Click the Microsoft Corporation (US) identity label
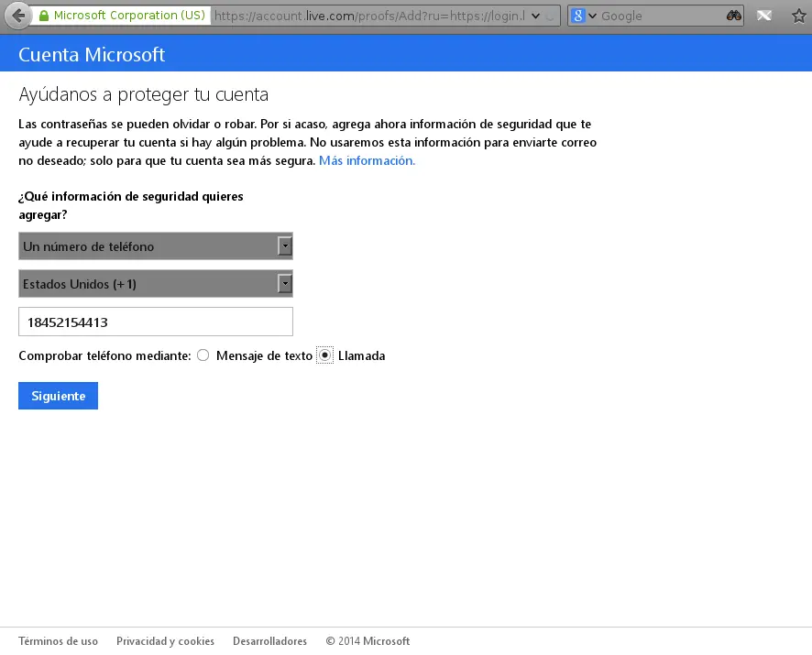Viewport: 812px width, 655px height. [x=129, y=16]
